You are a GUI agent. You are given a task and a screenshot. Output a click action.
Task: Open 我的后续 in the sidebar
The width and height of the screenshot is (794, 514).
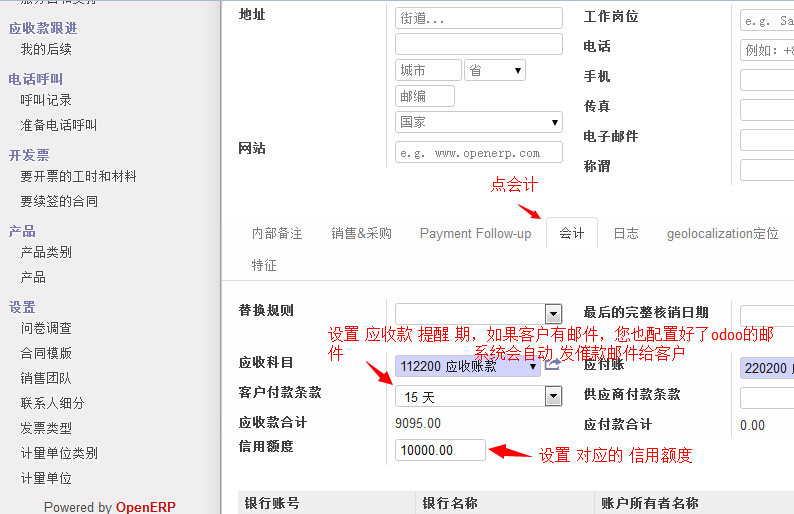[46, 49]
